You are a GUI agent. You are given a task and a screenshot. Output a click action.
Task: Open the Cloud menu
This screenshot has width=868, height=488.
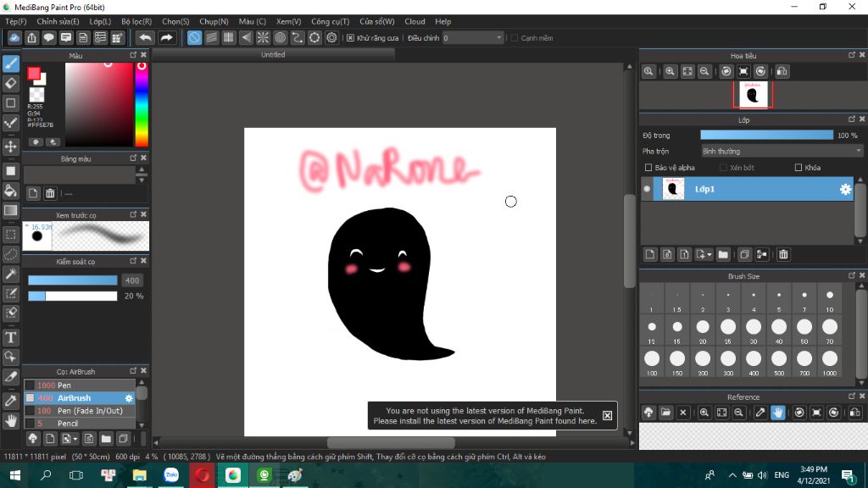pyautogui.click(x=415, y=21)
